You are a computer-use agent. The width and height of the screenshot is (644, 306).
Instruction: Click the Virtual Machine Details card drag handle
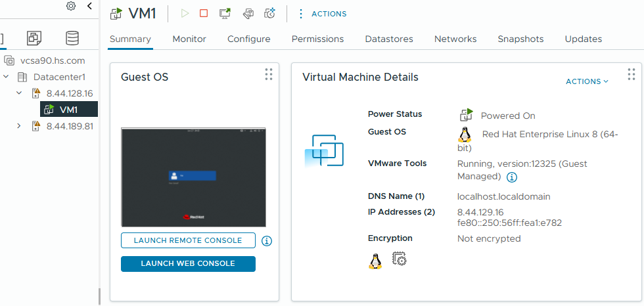pos(632,74)
